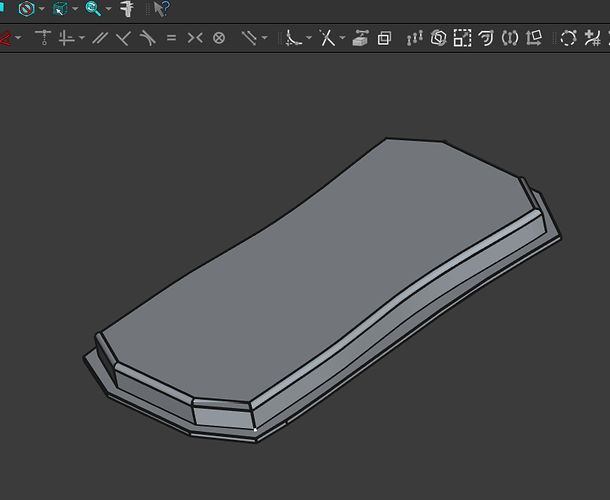
Task: Open the red angle dimension constraint dropdown
Action: click(x=18, y=38)
